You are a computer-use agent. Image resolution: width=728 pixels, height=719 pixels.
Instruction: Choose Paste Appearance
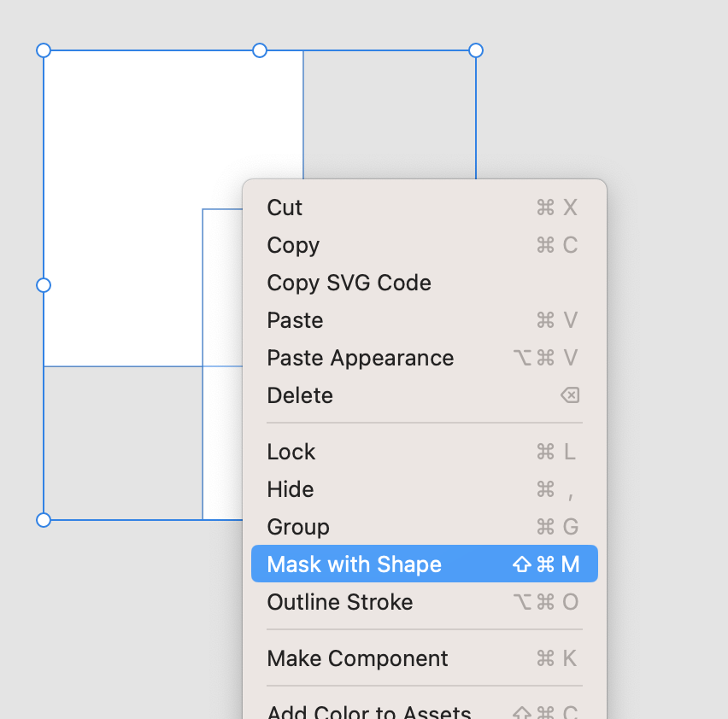(360, 358)
